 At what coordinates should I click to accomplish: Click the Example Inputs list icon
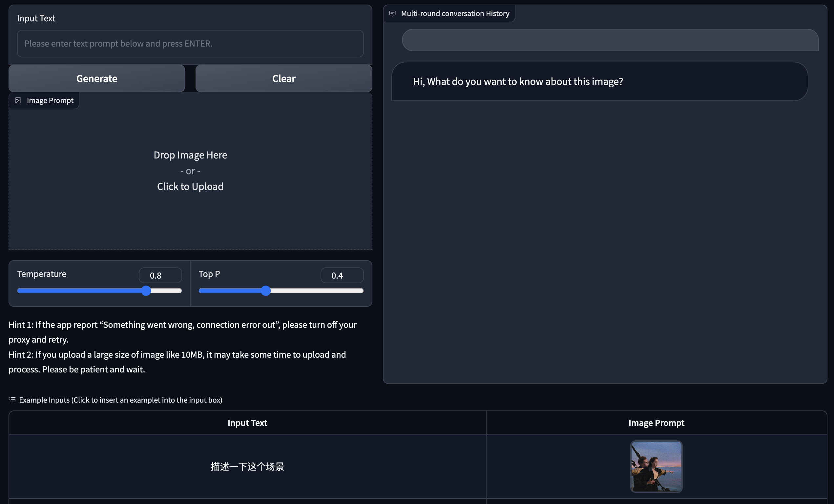[12, 400]
